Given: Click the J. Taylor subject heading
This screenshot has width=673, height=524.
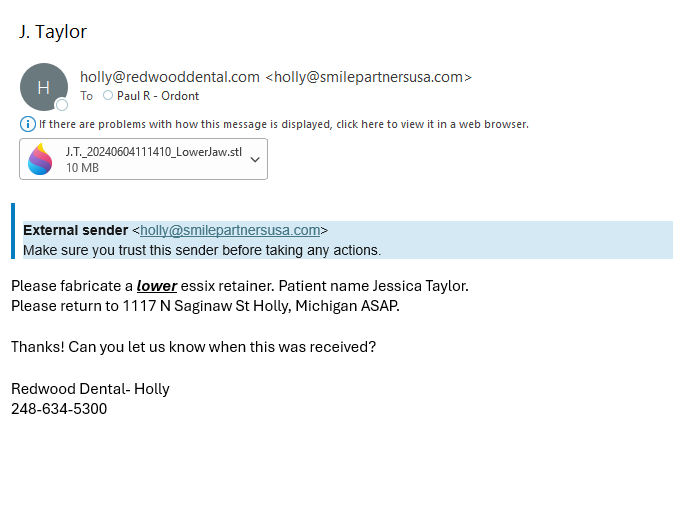Looking at the screenshot, I should coord(53,32).
